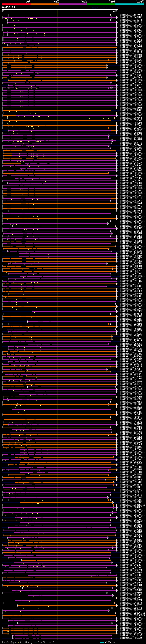Click the green ~80% identity legend bar
Viewport: 146px width, 644px height.
(101, 4)
